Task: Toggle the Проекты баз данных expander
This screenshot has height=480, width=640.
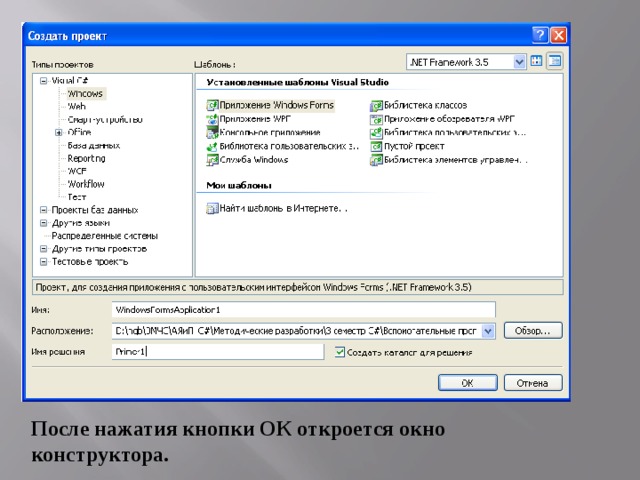Action: [x=43, y=210]
